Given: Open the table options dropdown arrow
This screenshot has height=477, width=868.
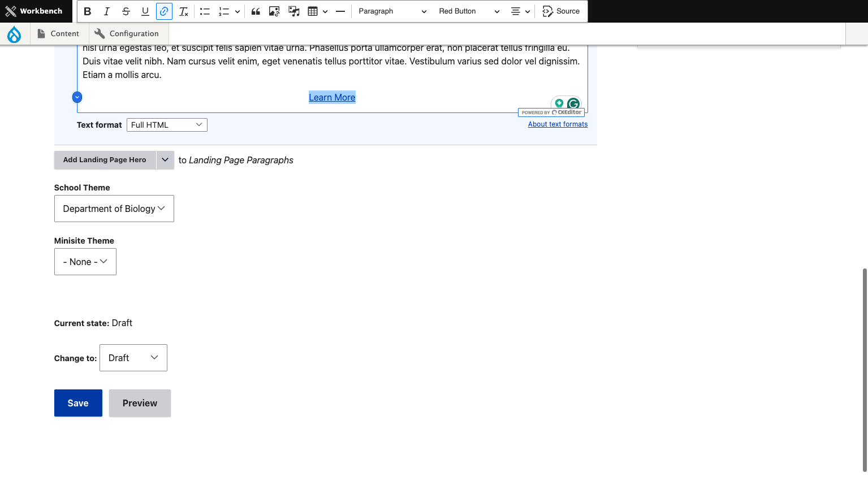Looking at the screenshot, I should point(325,11).
